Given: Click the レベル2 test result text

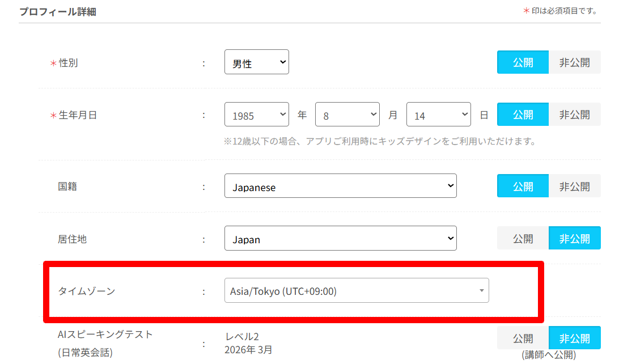Looking at the screenshot, I should (242, 337).
